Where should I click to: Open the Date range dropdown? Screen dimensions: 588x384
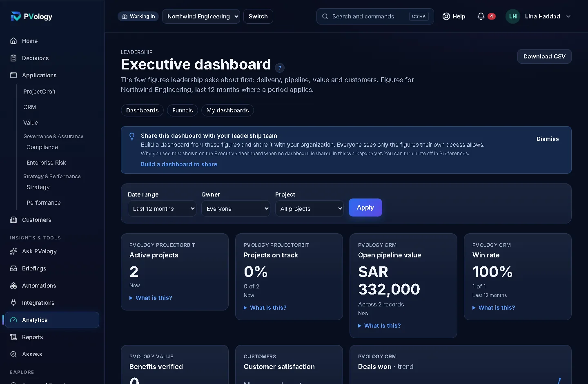click(162, 208)
